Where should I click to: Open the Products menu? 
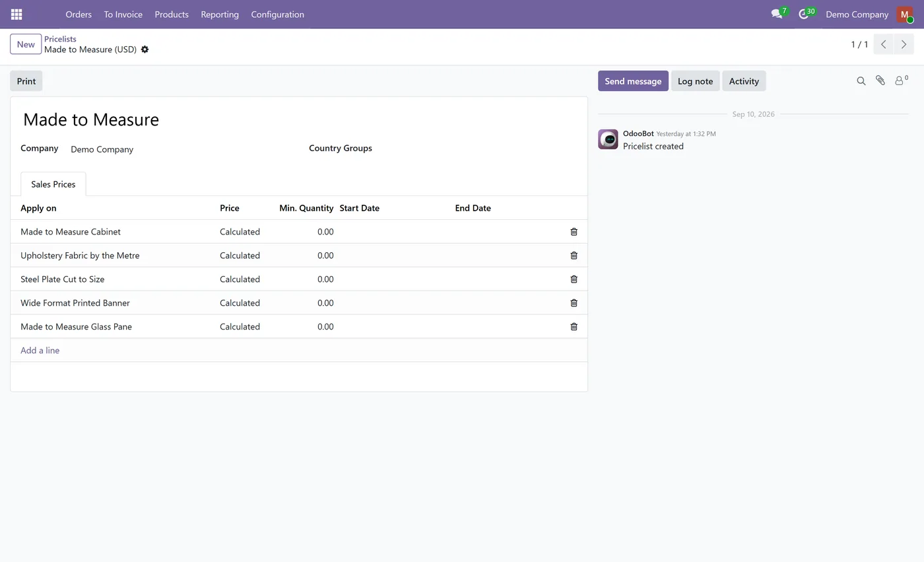tap(172, 14)
